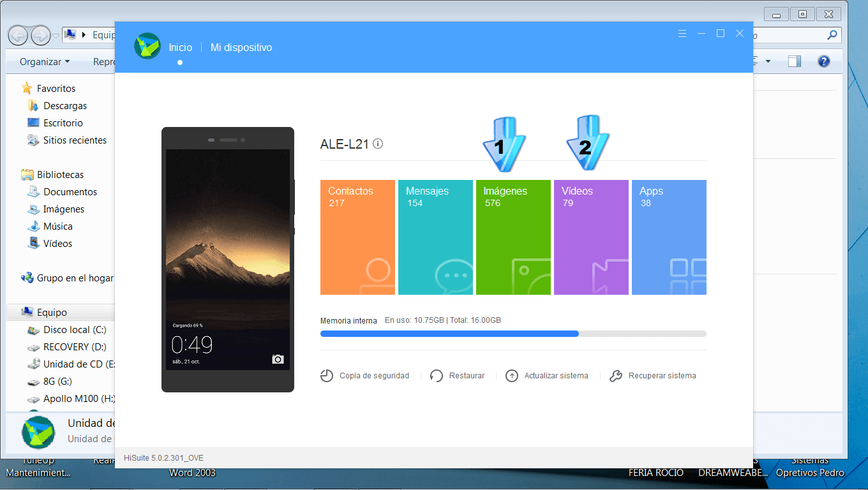This screenshot has height=490, width=868.
Task: Open the Imágenes tile in HiSuite
Action: 513,237
